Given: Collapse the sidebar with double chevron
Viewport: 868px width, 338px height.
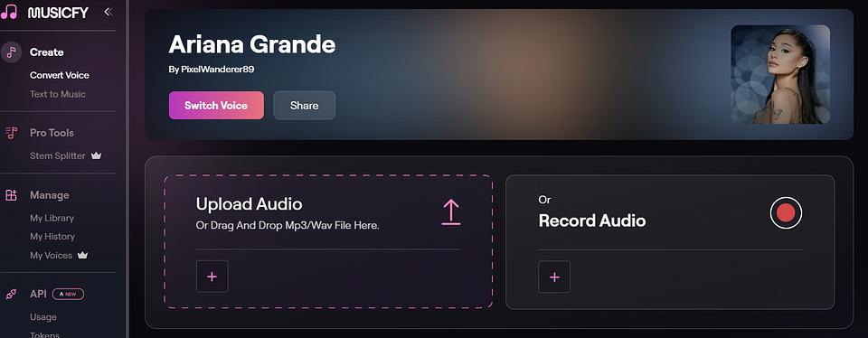Looking at the screenshot, I should 108,12.
